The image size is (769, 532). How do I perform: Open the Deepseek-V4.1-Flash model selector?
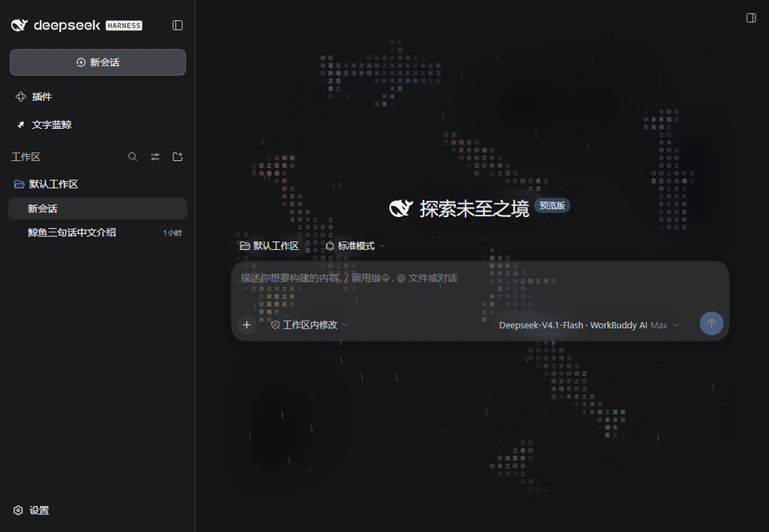(x=588, y=325)
